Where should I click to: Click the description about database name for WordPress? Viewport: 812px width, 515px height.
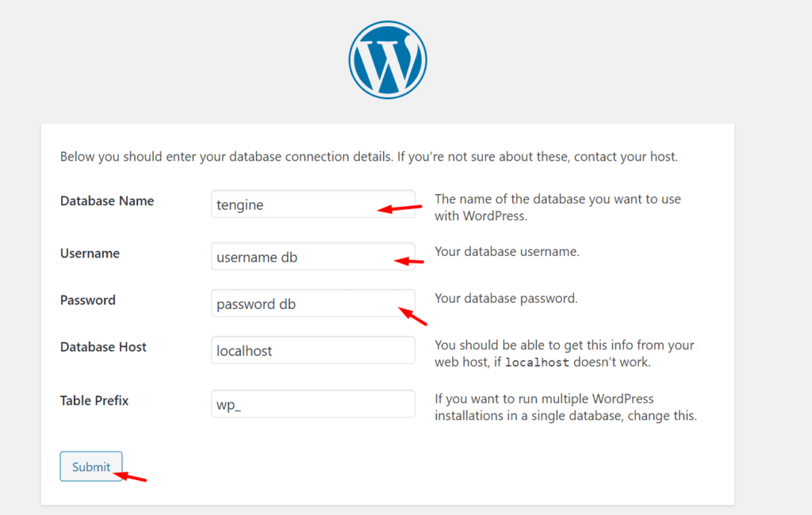click(557, 208)
